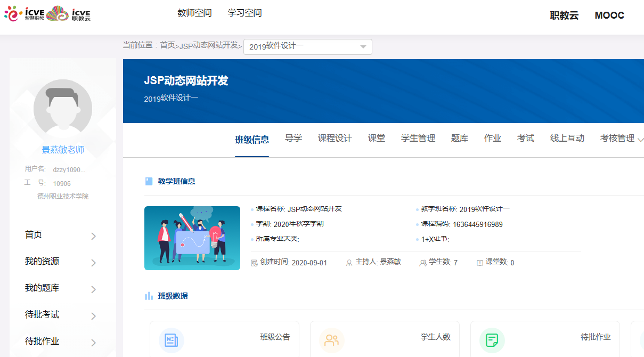Click the 教学班信息 section icon
The width and height of the screenshot is (644, 357).
(149, 181)
